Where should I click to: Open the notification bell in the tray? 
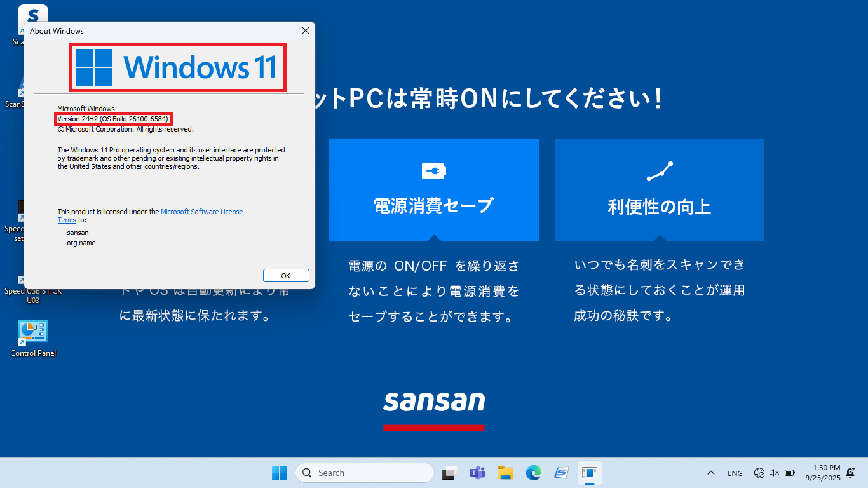pyautogui.click(x=851, y=473)
